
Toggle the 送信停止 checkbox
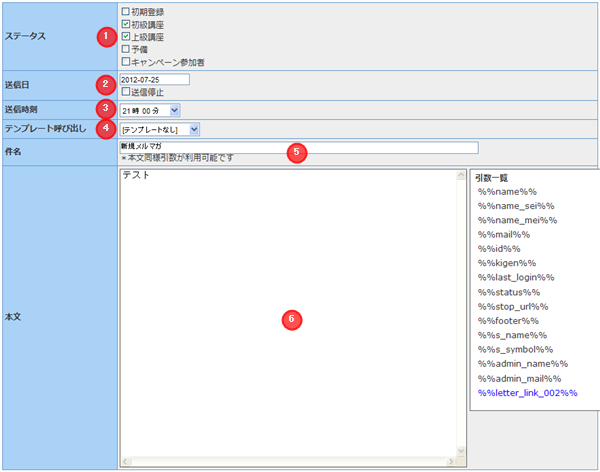pyautogui.click(x=124, y=92)
